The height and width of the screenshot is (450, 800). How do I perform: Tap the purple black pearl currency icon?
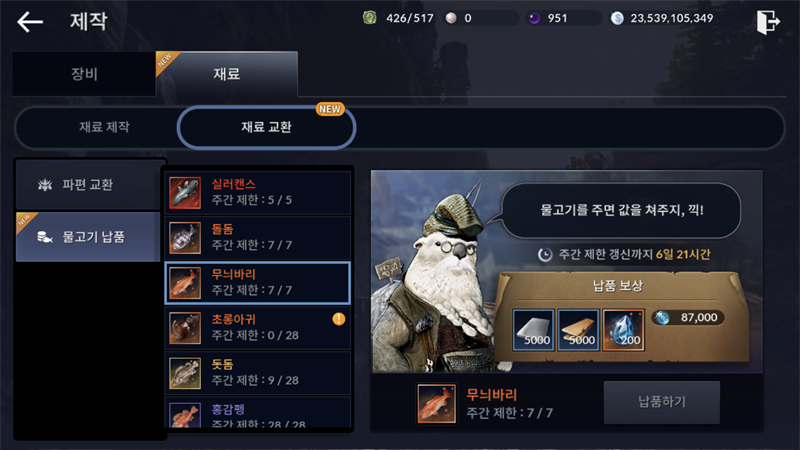coord(534,18)
